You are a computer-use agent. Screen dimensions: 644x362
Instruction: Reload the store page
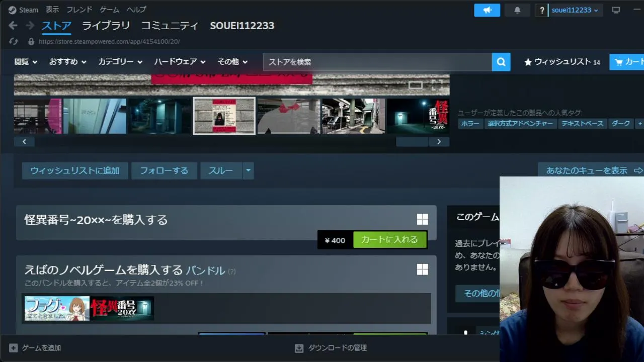pyautogui.click(x=14, y=42)
